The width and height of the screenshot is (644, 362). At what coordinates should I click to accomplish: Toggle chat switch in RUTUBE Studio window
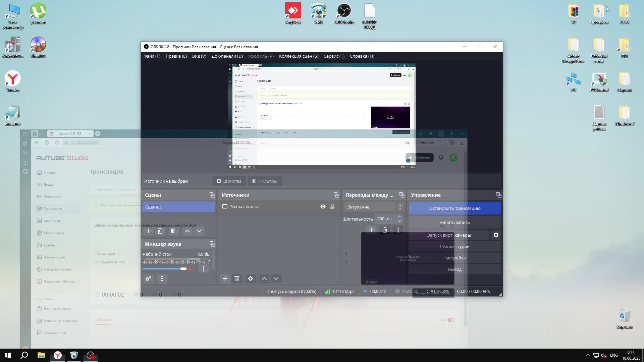(451, 320)
